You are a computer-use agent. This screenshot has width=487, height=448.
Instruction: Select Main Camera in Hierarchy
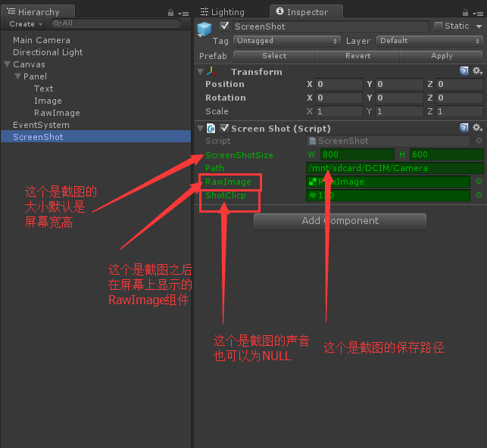click(42, 40)
